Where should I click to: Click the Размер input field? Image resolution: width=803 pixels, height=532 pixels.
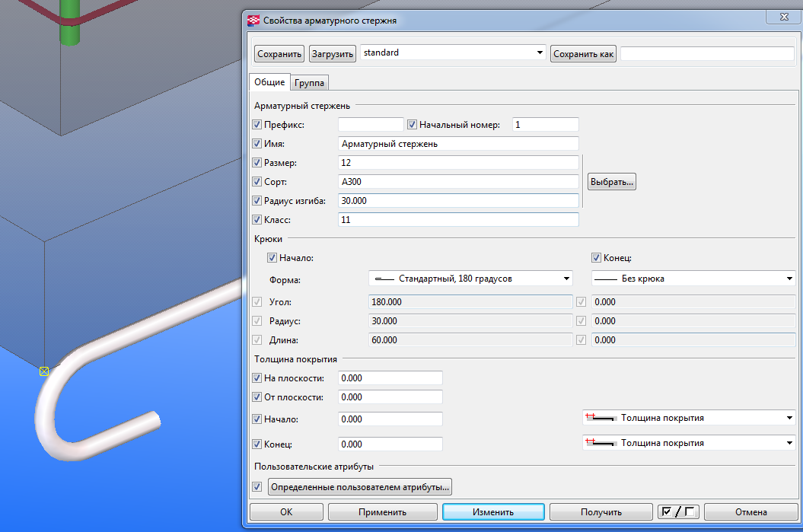pos(457,163)
